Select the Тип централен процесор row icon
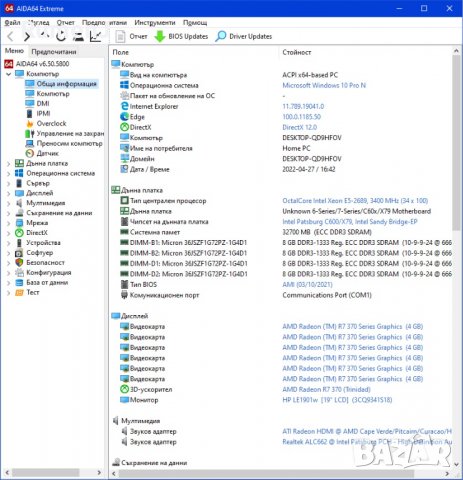 click(124, 201)
